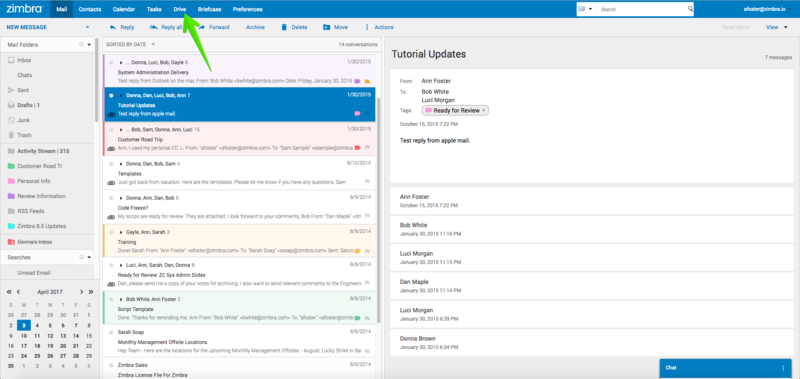Toggle the orange flag on System Administration Delivery
Image resolution: width=800 pixels, height=379 pixels.
click(x=367, y=82)
